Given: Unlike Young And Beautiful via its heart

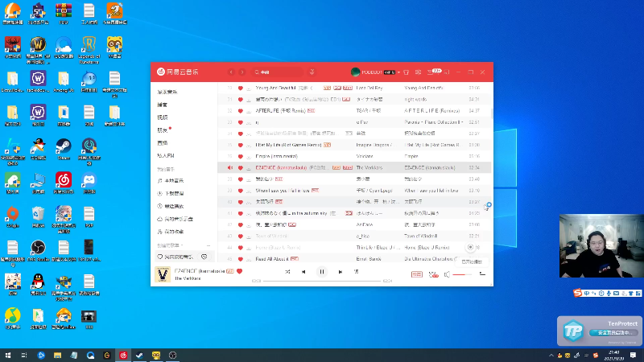Looking at the screenshot, I should pos(241,88).
